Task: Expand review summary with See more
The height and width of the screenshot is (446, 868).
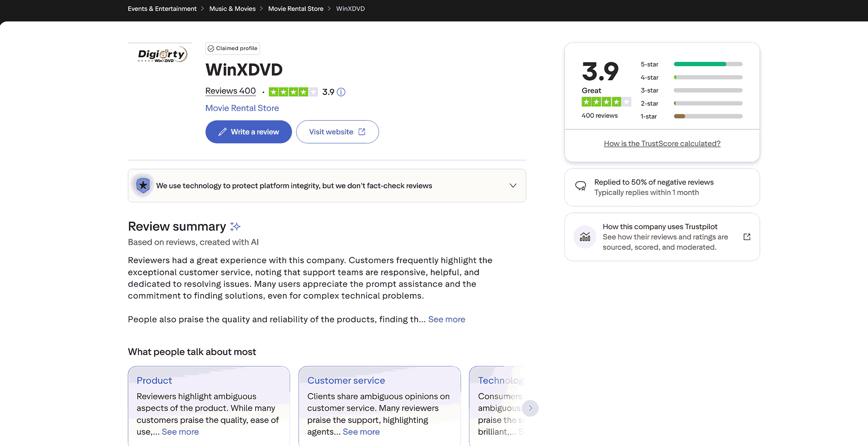Action: click(447, 319)
